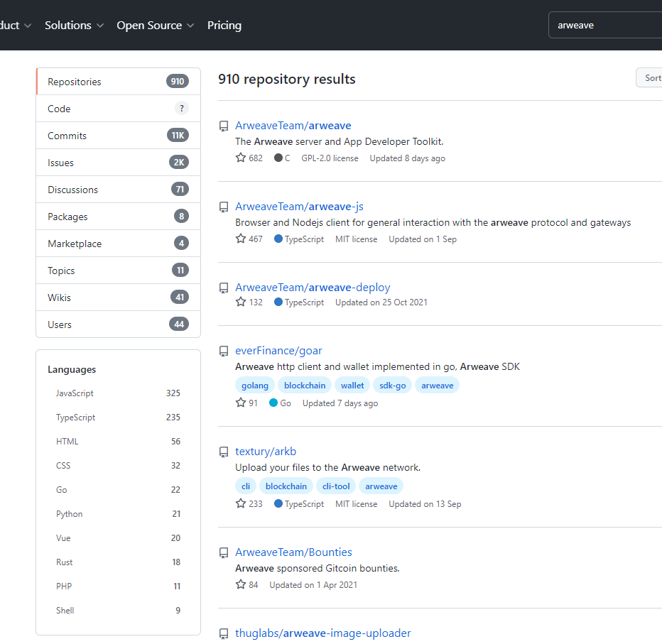Expand the Solutions dropdown
The height and width of the screenshot is (644, 662).
click(68, 25)
